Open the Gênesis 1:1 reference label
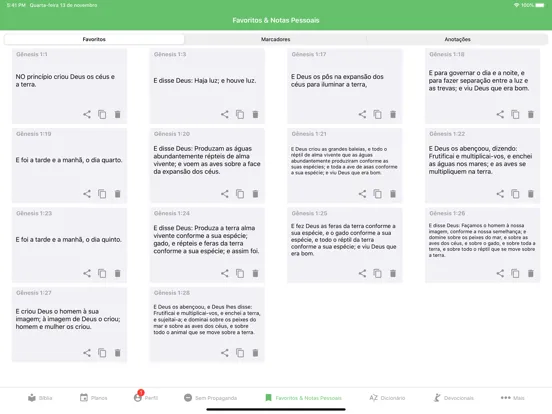Image resolution: width=552 pixels, height=414 pixels. point(32,54)
